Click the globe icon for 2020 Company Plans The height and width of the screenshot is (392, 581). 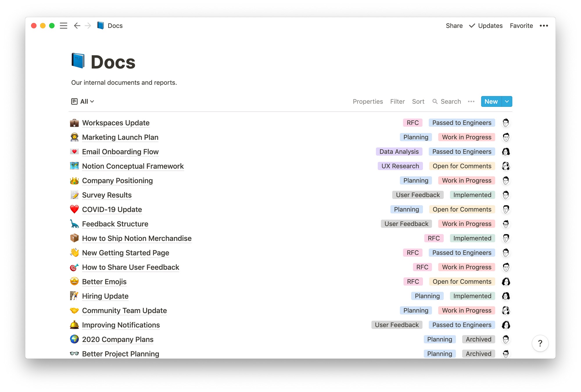(x=74, y=339)
